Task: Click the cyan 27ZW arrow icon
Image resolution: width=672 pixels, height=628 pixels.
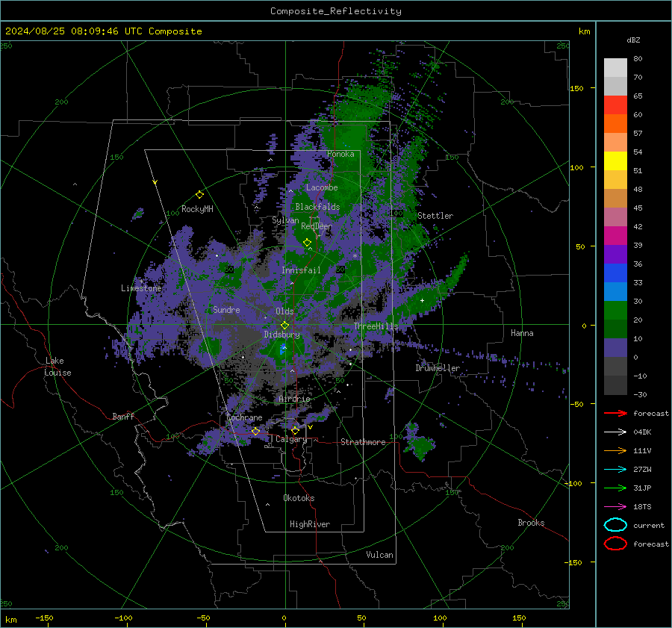Action: pyautogui.click(x=615, y=470)
